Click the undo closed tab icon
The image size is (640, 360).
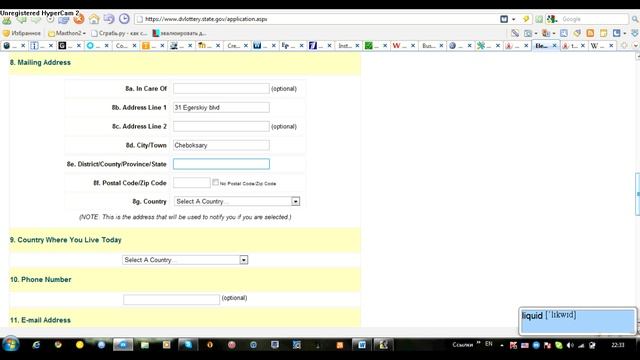click(x=109, y=19)
